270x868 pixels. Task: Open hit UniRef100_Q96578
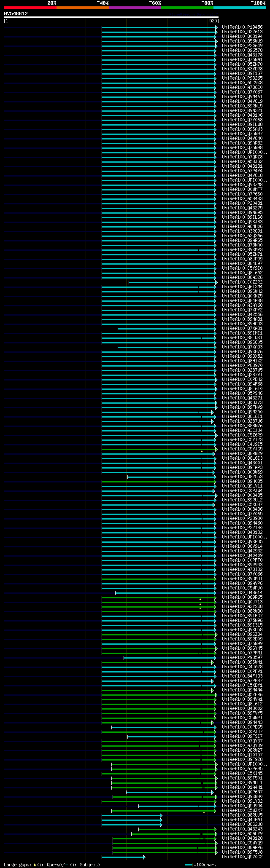click(x=242, y=50)
